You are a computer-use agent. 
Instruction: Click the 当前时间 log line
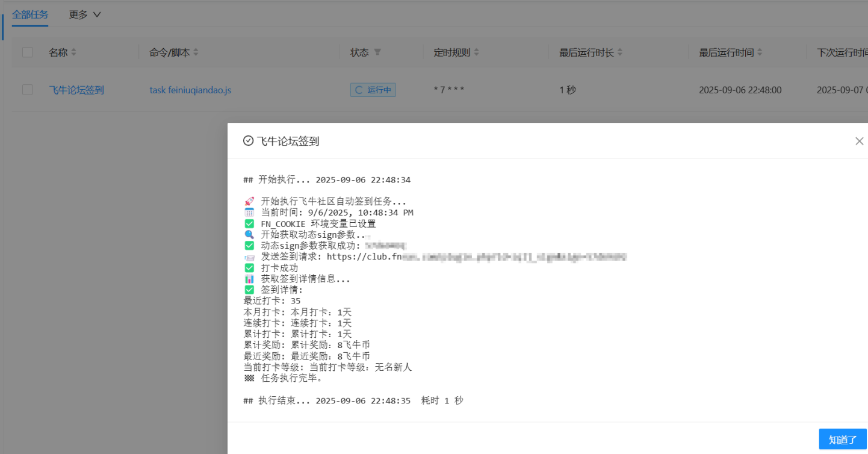pyautogui.click(x=329, y=213)
